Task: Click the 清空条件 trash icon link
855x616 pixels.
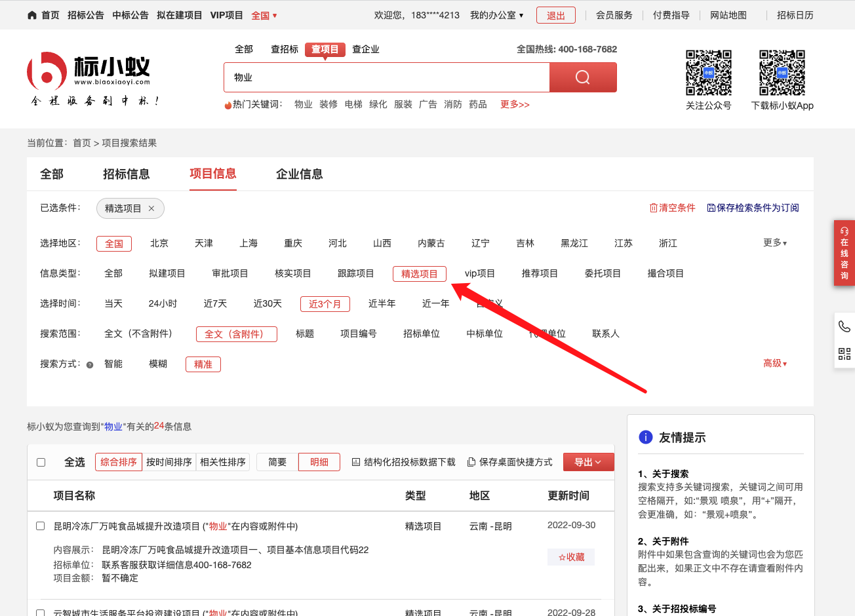Action: [653, 208]
